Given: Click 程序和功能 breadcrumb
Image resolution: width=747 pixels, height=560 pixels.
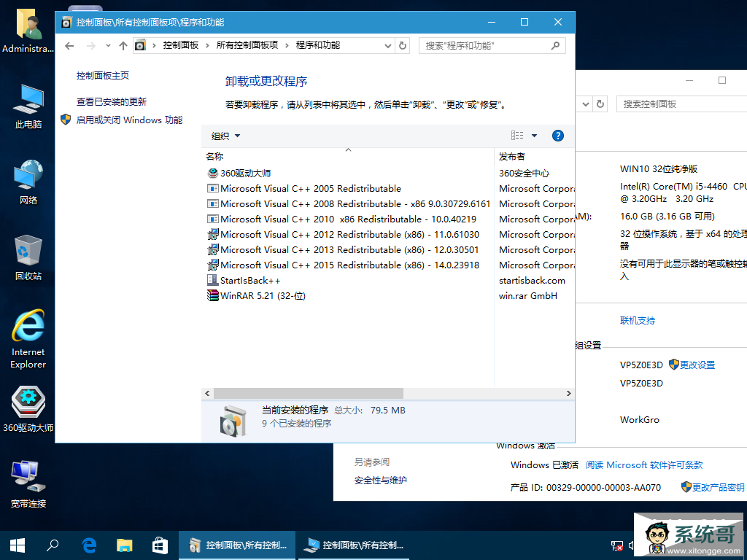Looking at the screenshot, I should (318, 45).
